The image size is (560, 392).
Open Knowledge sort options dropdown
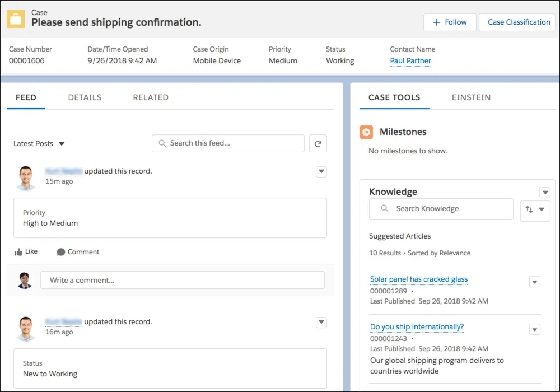(535, 210)
